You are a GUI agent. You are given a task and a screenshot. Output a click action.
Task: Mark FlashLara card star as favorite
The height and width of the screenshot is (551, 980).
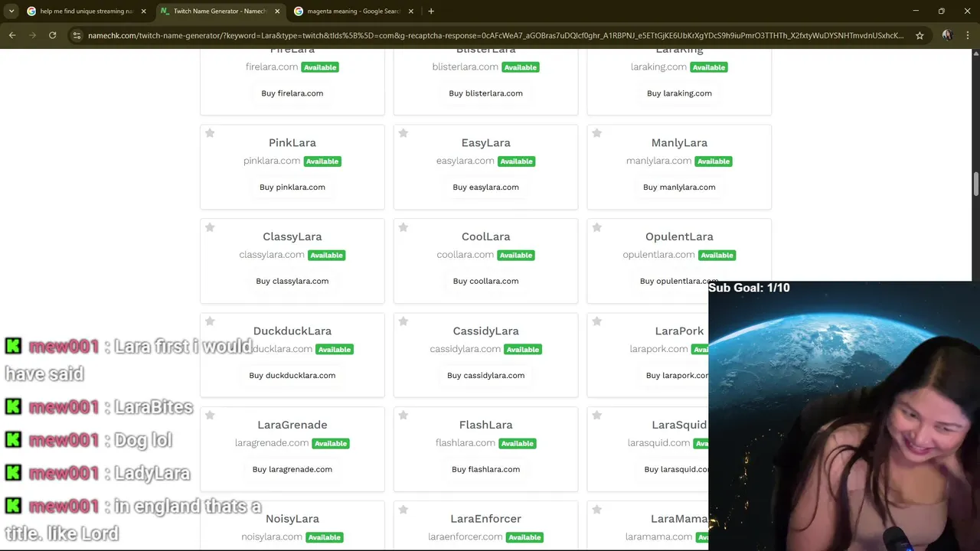[403, 416]
